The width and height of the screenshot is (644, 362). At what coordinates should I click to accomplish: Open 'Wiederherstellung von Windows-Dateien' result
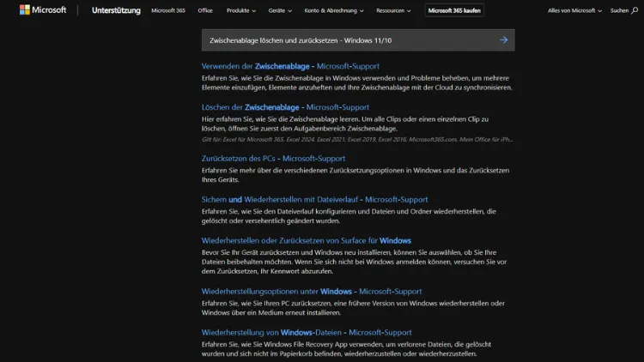pyautogui.click(x=307, y=333)
